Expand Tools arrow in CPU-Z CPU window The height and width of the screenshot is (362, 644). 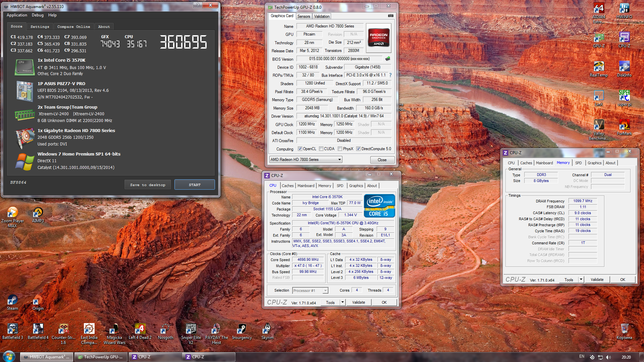pos(342,302)
